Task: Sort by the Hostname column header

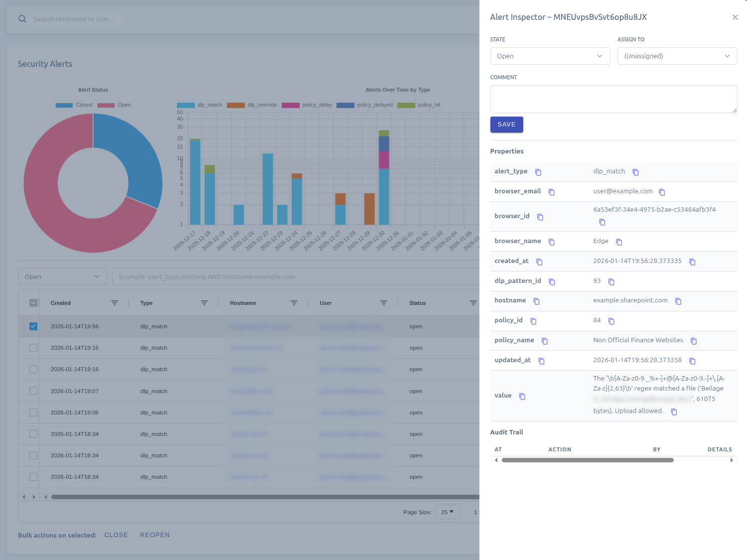Action: coord(243,303)
